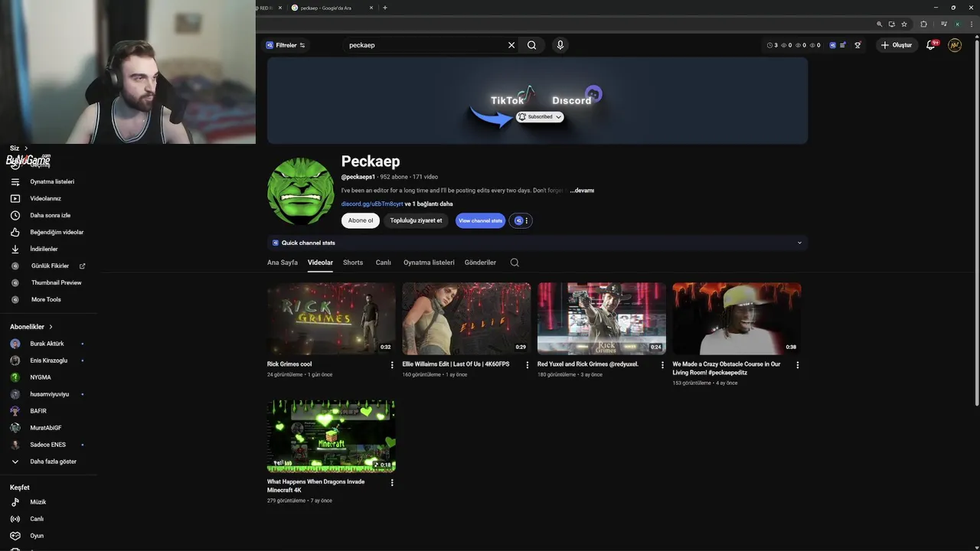Viewport: 980px width, 551px height.
Task: Click the browser zoom magnifier icon
Action: (880, 24)
